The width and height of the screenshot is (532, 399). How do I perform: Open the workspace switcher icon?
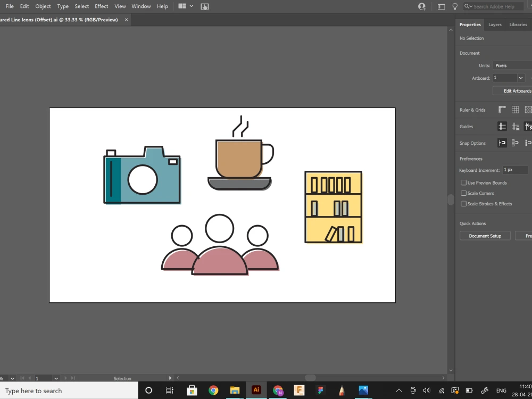click(441, 6)
